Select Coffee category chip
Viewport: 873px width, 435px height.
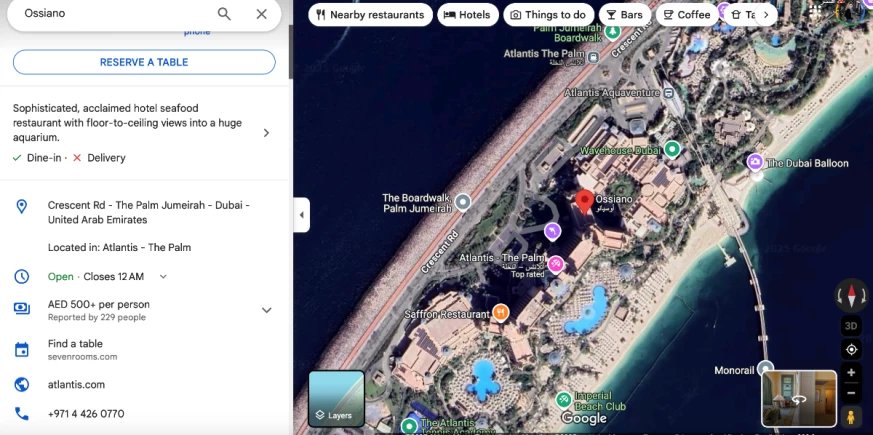(687, 15)
